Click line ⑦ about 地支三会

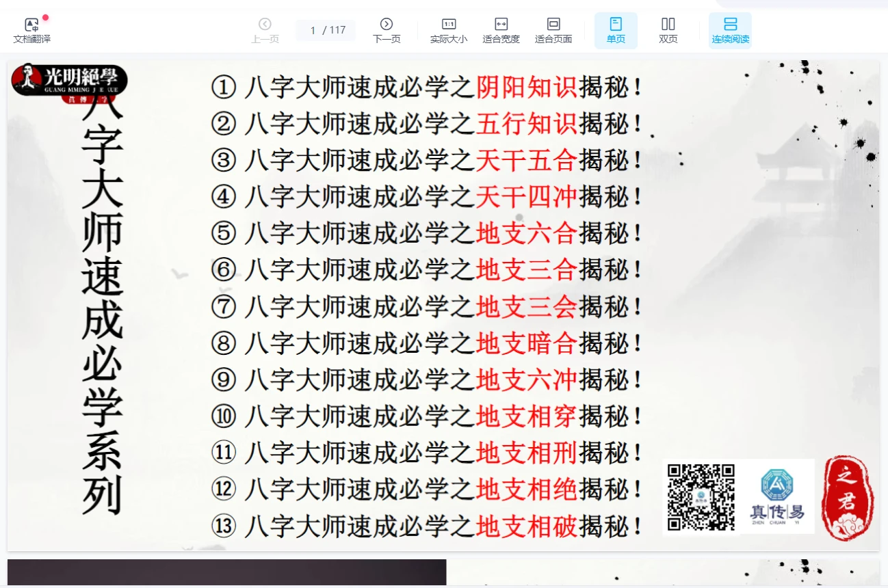click(x=427, y=307)
